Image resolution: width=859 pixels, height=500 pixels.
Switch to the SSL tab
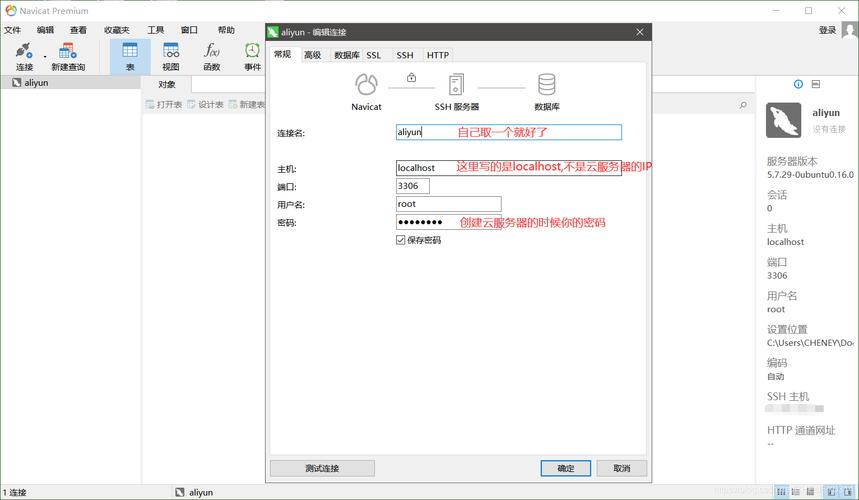point(374,55)
